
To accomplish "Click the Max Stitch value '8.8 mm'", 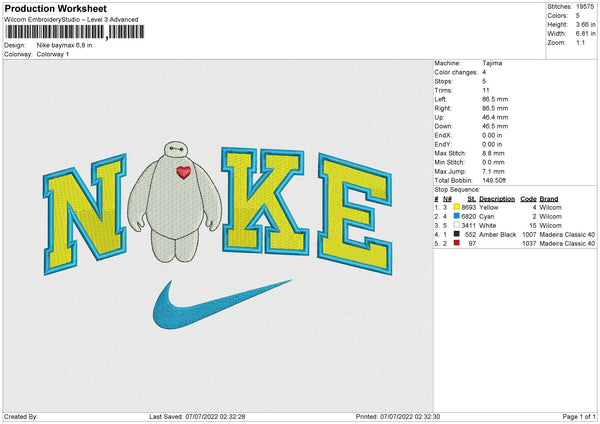I will 494,153.
